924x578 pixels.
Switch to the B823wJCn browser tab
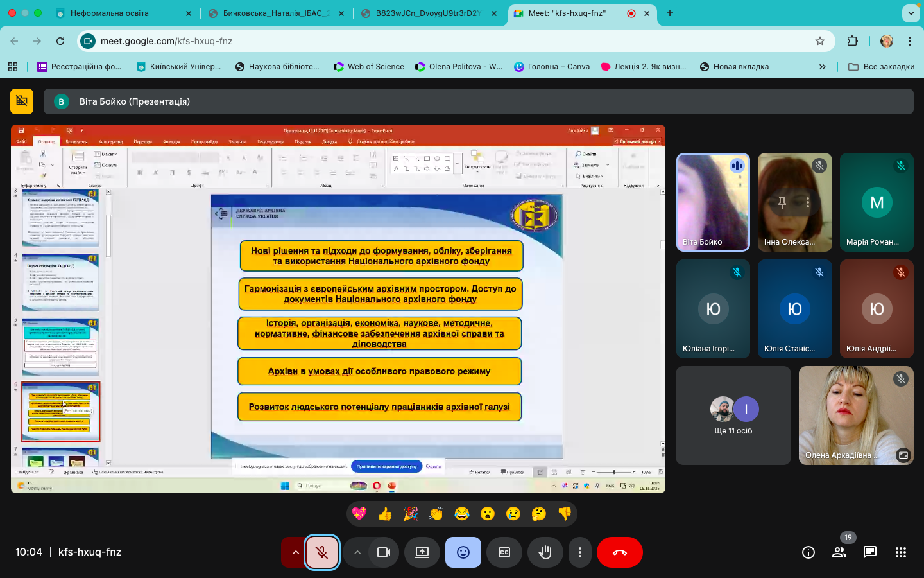[428, 13]
